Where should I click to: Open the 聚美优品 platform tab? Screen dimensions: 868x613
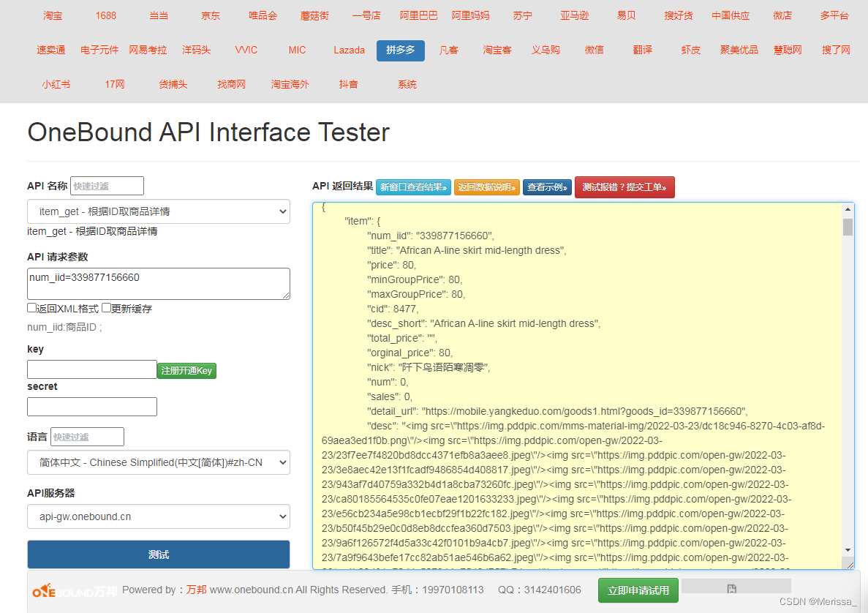(x=739, y=50)
